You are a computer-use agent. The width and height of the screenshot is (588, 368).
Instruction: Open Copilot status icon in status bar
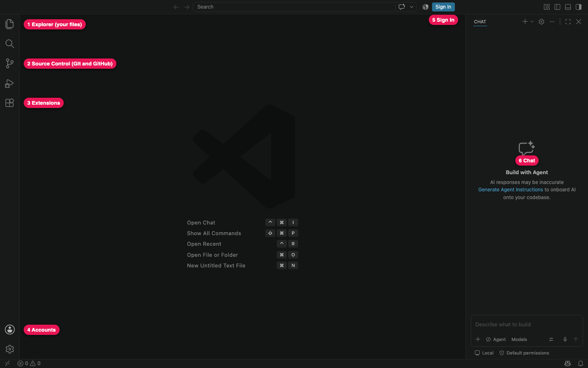point(568,364)
